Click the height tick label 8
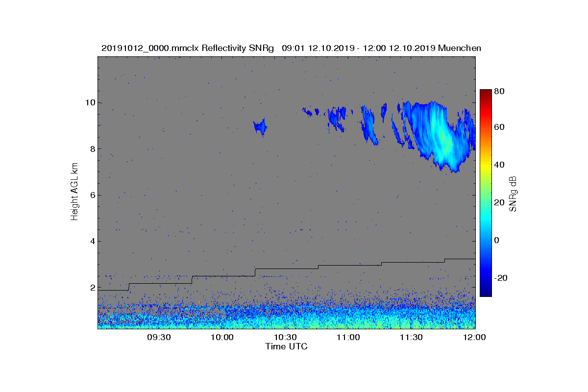 point(93,149)
